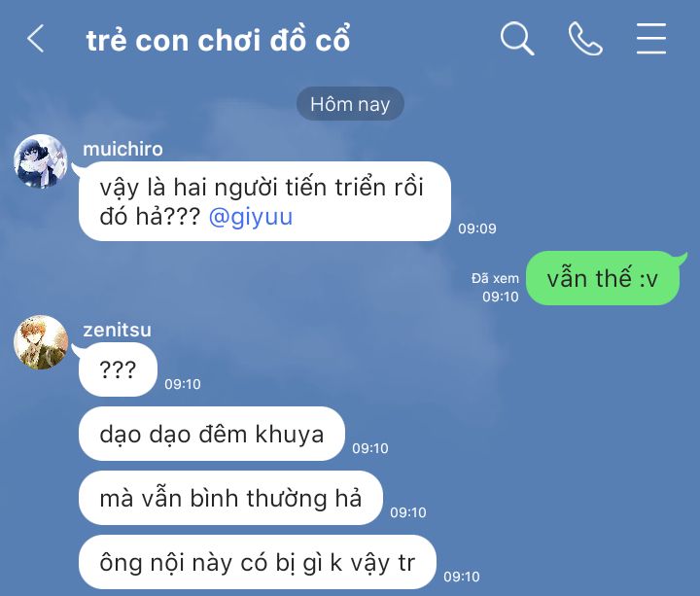
Task: Tap the zenitsu sender name
Action: (117, 331)
